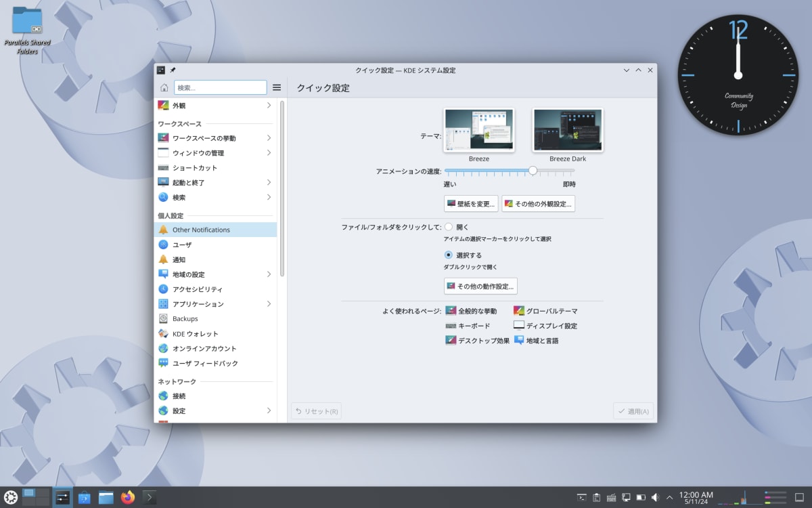Click the volume icon in system tray

pyautogui.click(x=655, y=497)
